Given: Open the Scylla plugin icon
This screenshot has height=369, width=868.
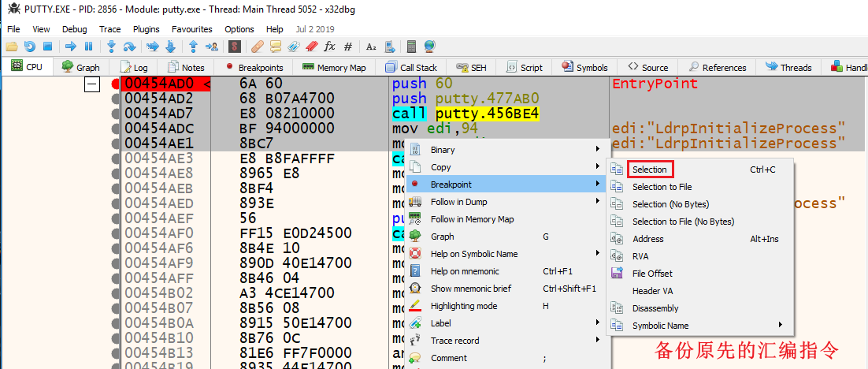Looking at the screenshot, I should [x=234, y=47].
